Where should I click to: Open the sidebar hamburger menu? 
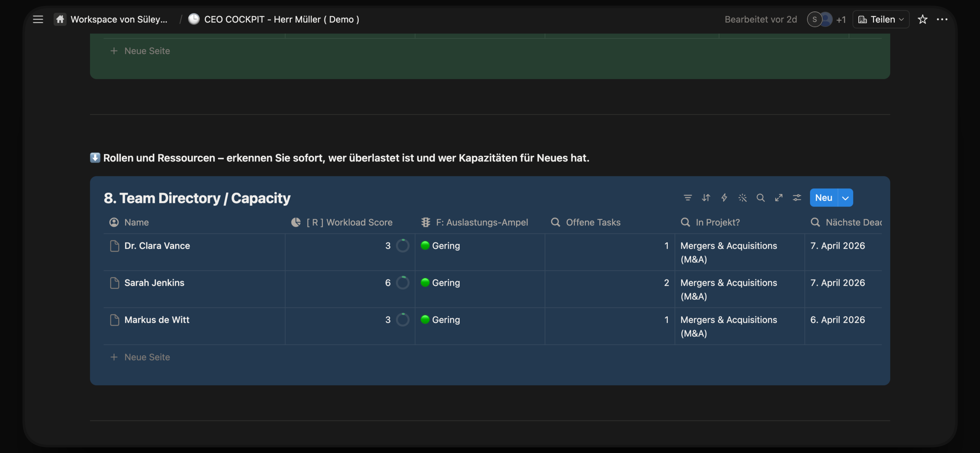click(x=38, y=19)
